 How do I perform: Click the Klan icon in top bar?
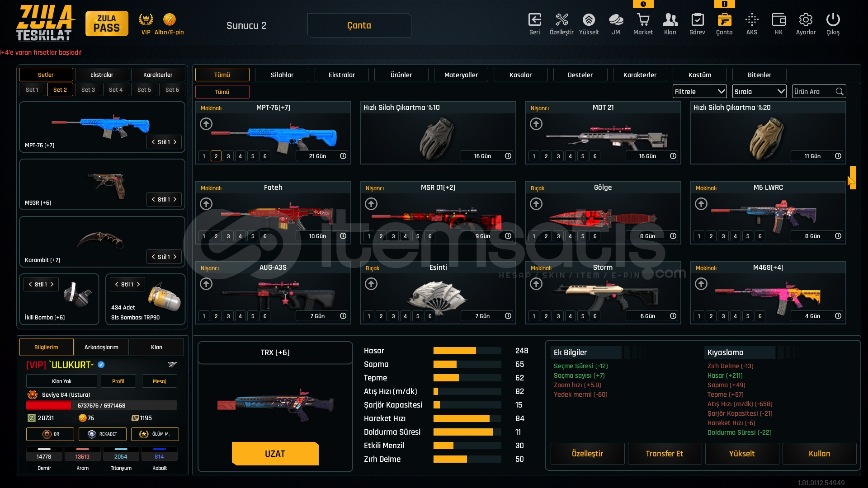[x=670, y=20]
